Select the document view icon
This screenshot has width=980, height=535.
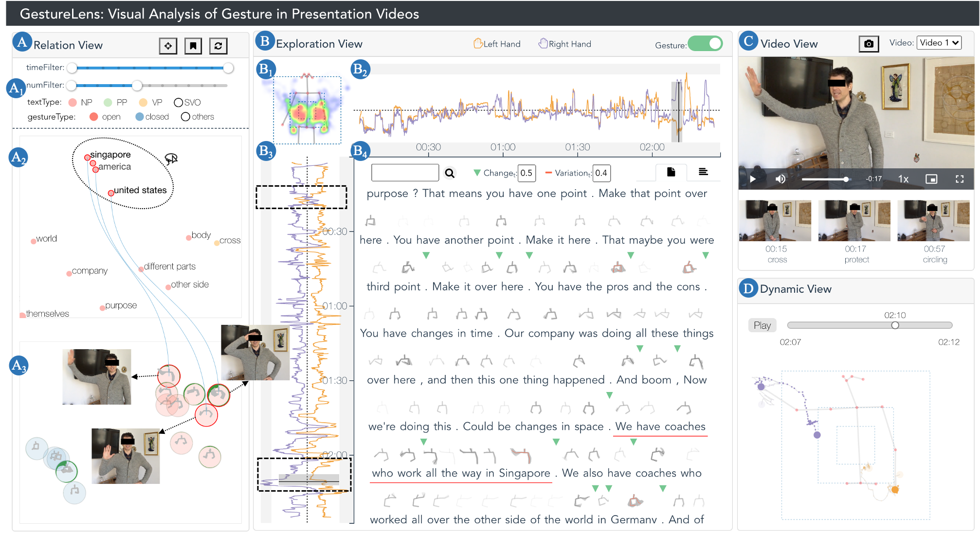[x=671, y=172]
